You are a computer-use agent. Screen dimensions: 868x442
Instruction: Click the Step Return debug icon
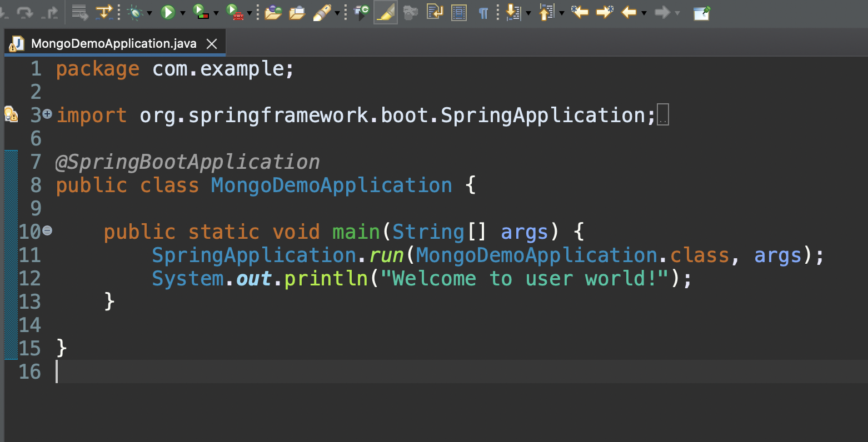(x=51, y=12)
